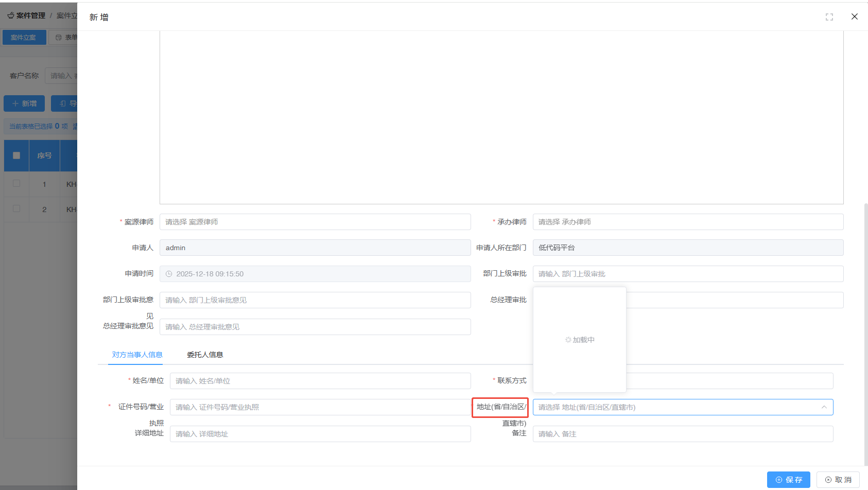Toggle the select-all checkbox in table header

click(x=16, y=155)
